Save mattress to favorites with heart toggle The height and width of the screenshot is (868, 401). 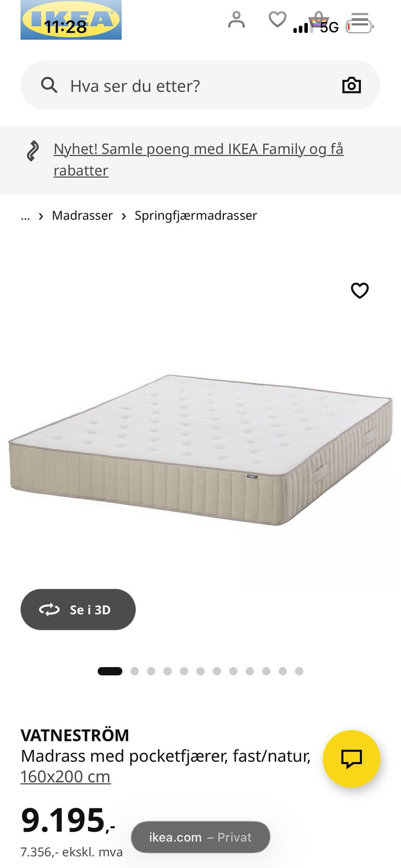(x=360, y=291)
